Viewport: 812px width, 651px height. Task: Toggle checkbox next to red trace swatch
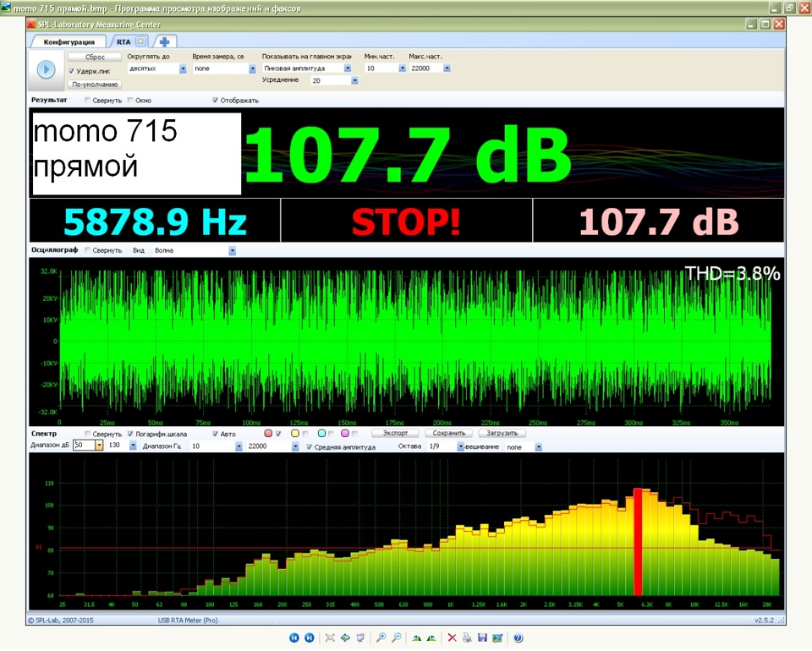point(278,433)
